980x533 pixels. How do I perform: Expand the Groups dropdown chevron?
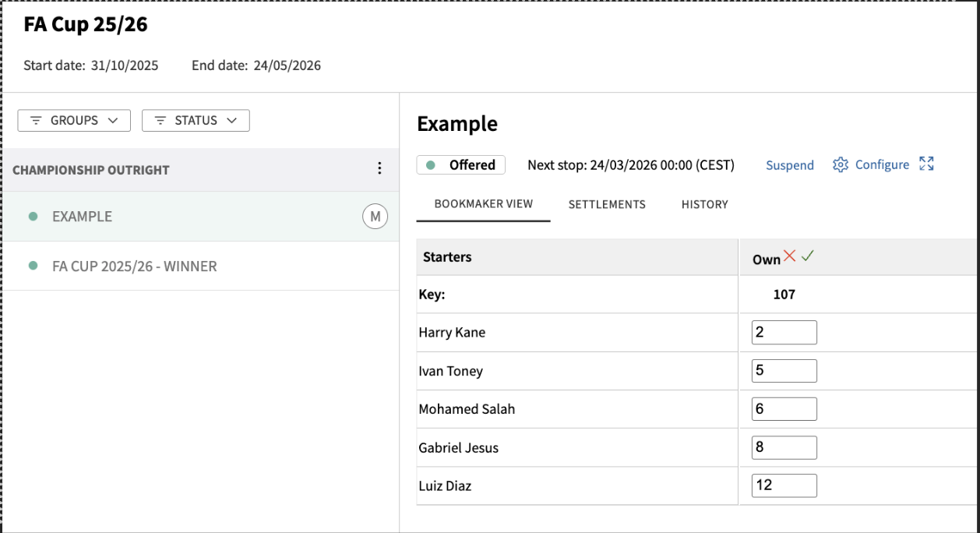point(113,121)
